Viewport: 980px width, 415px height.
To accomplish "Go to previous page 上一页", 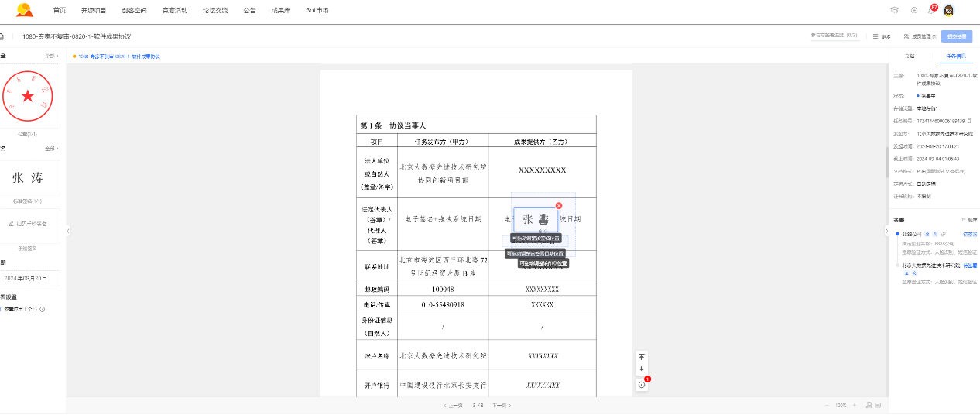I will [x=453, y=406].
